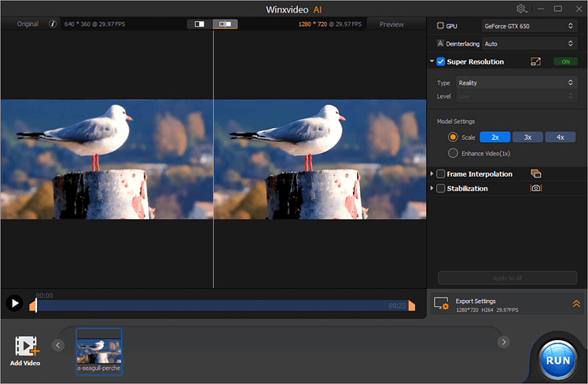Click the Frame Interpolation feature icon
This screenshot has height=384, width=588.
coord(536,174)
